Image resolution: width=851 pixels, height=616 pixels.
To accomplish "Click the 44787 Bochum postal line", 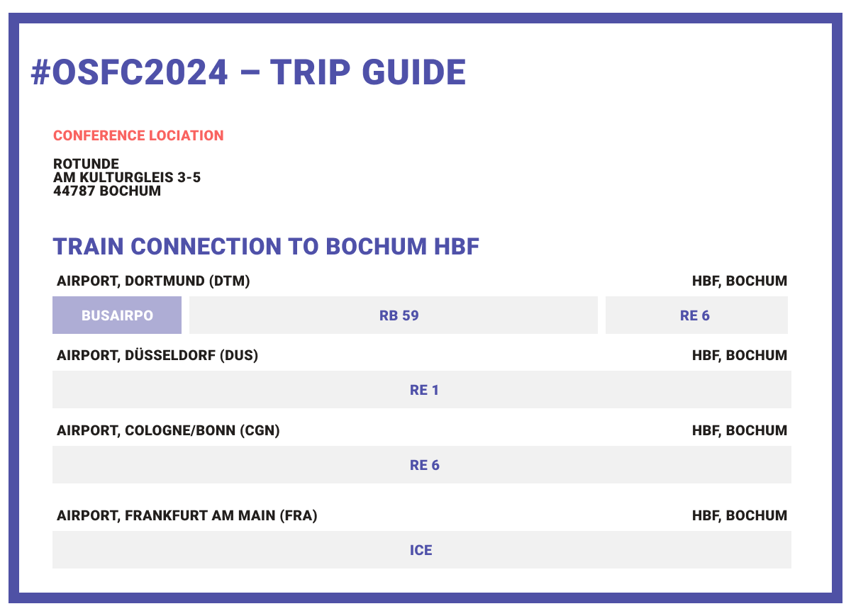I will tap(107, 191).
